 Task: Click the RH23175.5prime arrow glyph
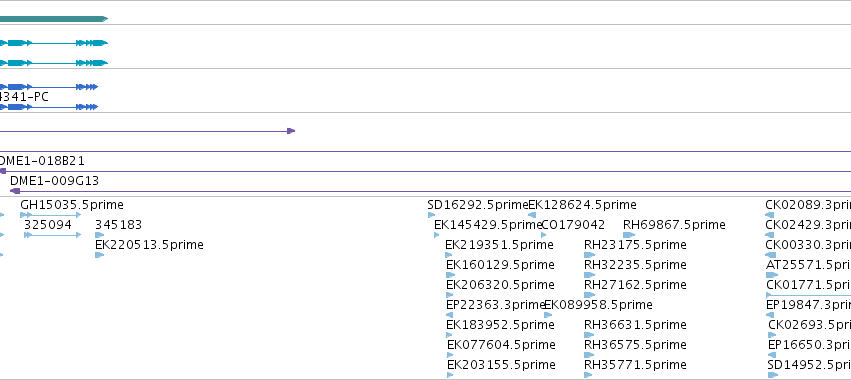click(589, 255)
